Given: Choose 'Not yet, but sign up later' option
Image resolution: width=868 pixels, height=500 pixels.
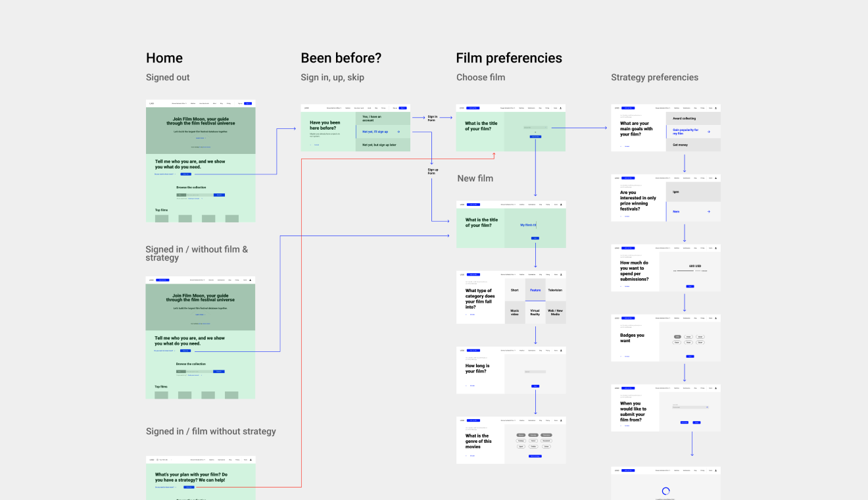Looking at the screenshot, I should (383, 145).
